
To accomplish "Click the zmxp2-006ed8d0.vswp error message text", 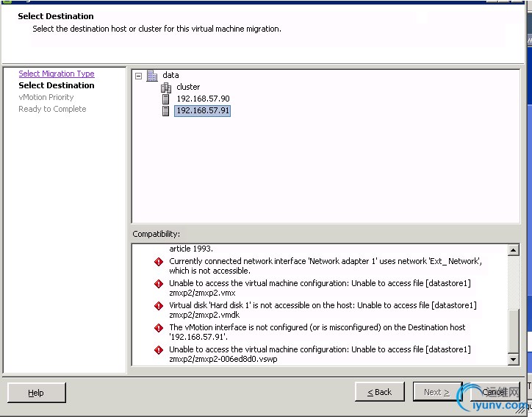I will tap(320, 354).
